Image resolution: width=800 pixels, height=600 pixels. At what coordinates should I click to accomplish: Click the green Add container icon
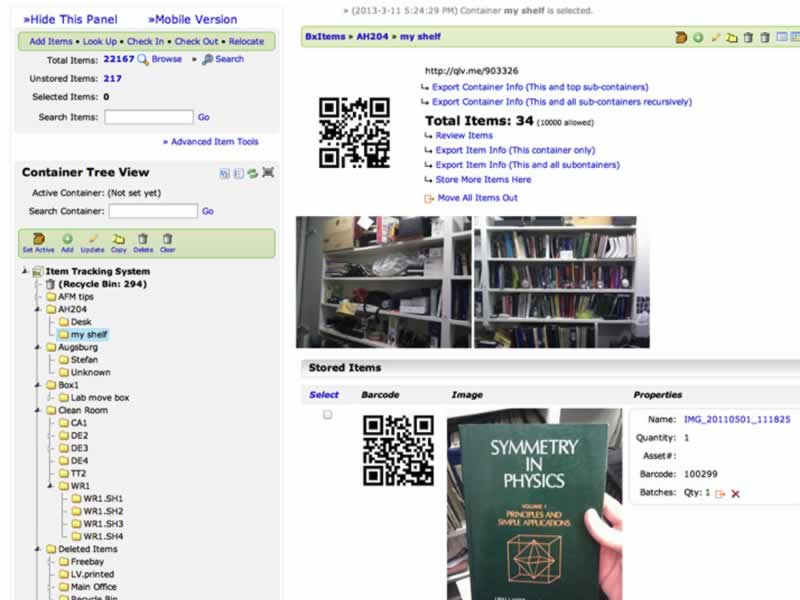(67, 240)
